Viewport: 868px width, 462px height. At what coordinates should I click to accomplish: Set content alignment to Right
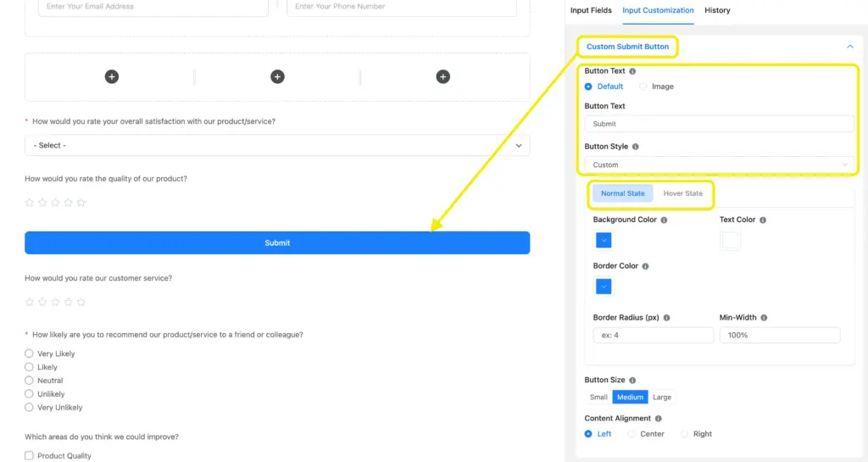tap(684, 434)
